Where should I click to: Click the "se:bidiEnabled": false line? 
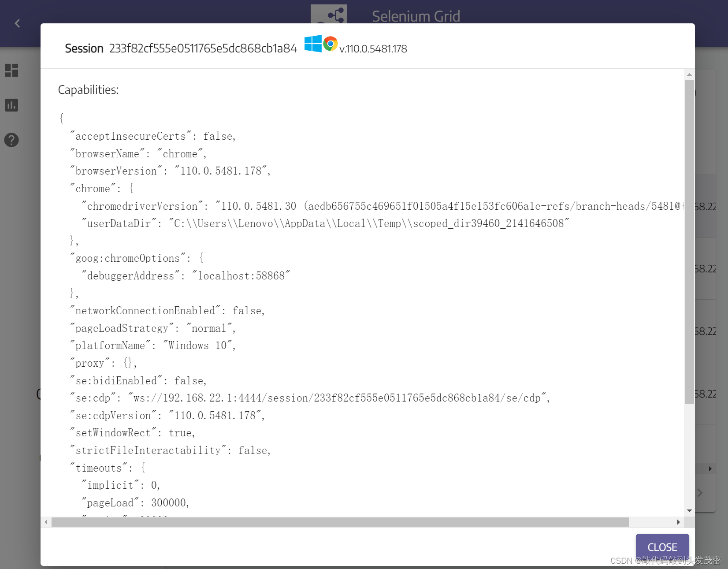point(138,381)
